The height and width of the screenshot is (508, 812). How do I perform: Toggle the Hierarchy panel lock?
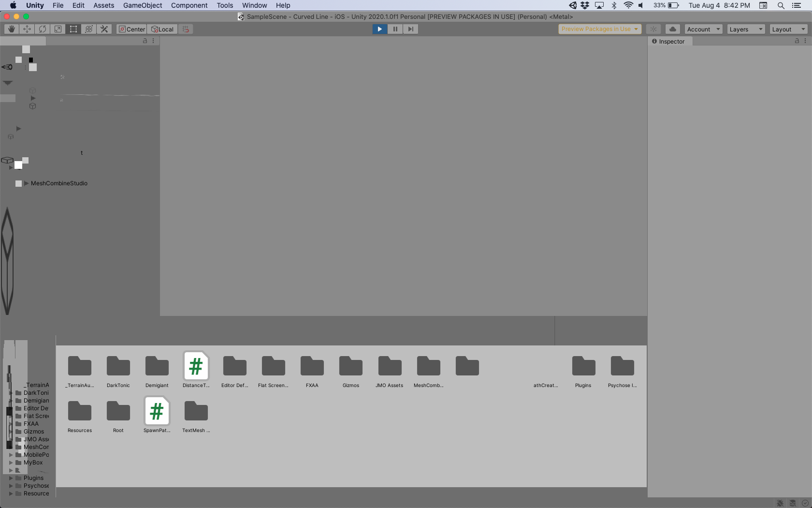[145, 41]
